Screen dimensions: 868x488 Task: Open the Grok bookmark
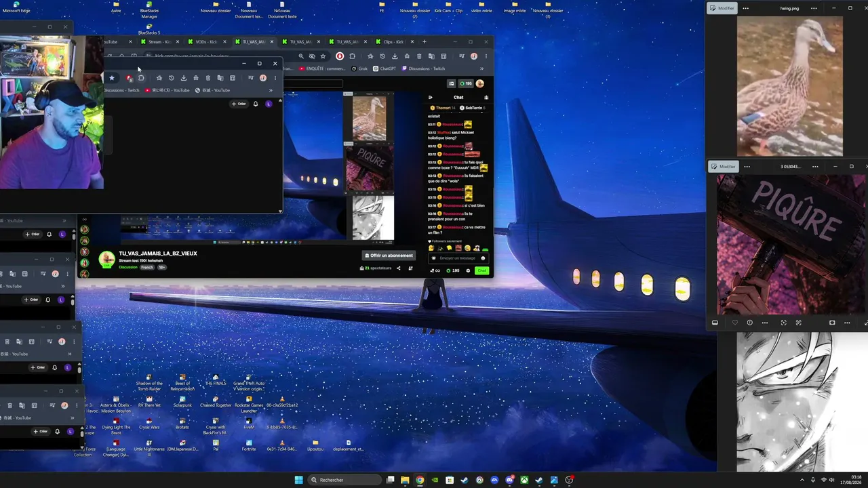pyautogui.click(x=359, y=68)
